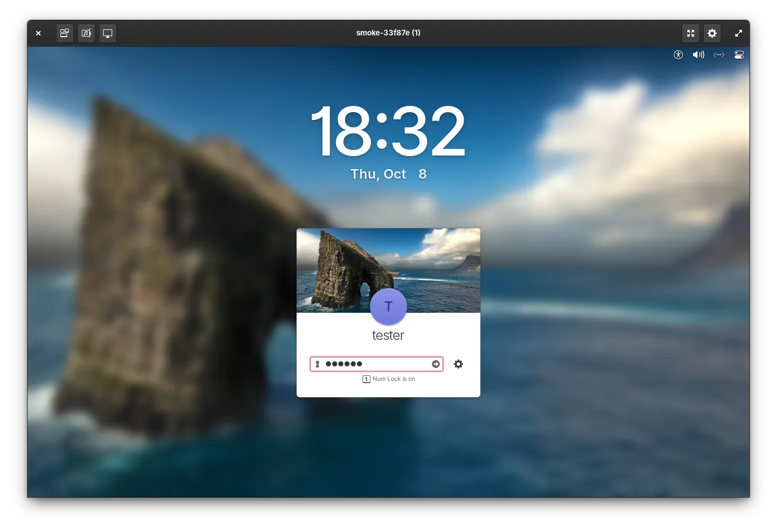This screenshot has height=532, width=777.
Task: Open the session settings gear beside the password
Action: (x=458, y=364)
